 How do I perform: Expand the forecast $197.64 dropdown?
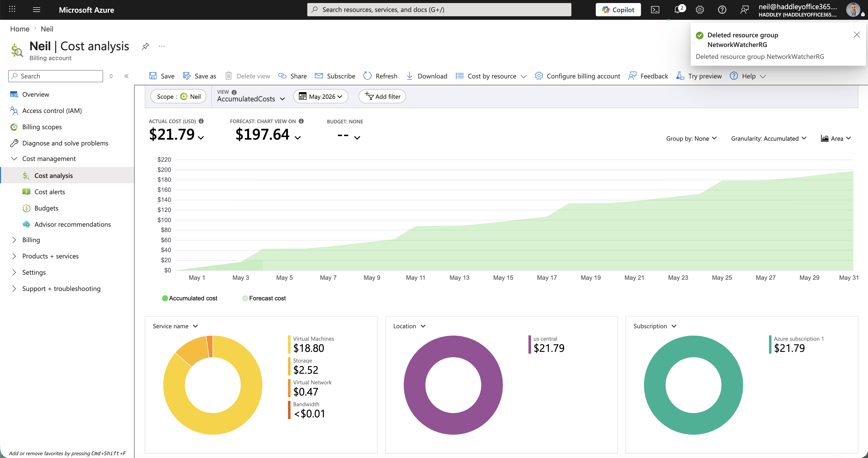(298, 137)
